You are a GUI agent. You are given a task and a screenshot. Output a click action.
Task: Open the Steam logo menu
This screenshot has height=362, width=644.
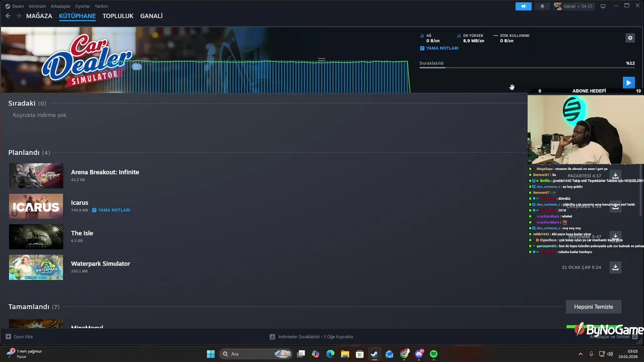[x=15, y=6]
